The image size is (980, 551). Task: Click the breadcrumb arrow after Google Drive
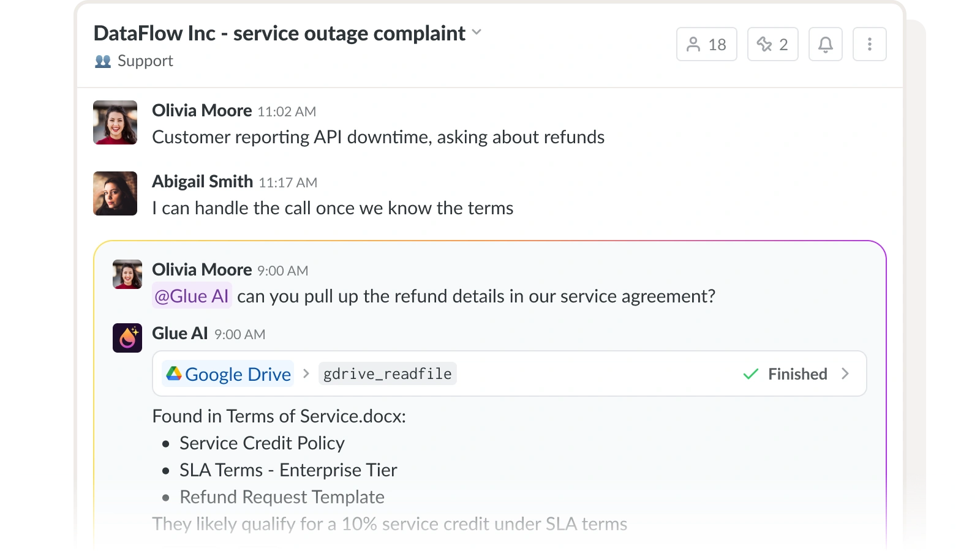(x=306, y=373)
